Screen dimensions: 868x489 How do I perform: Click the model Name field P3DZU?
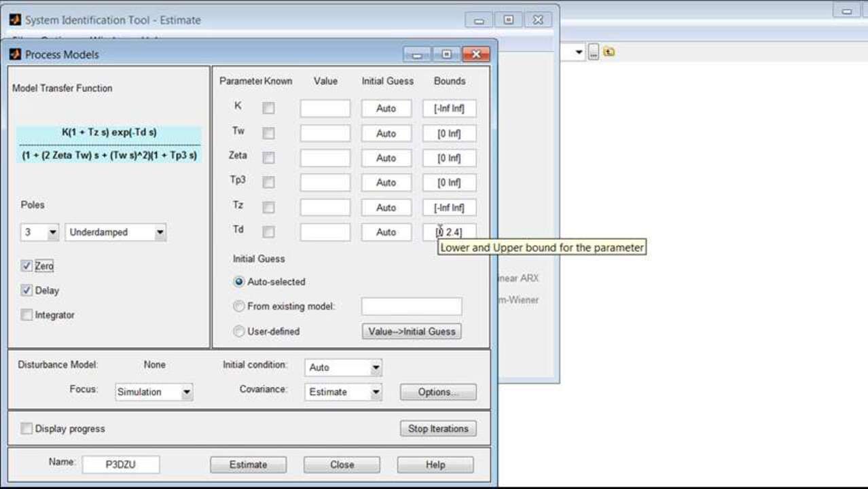coord(121,465)
